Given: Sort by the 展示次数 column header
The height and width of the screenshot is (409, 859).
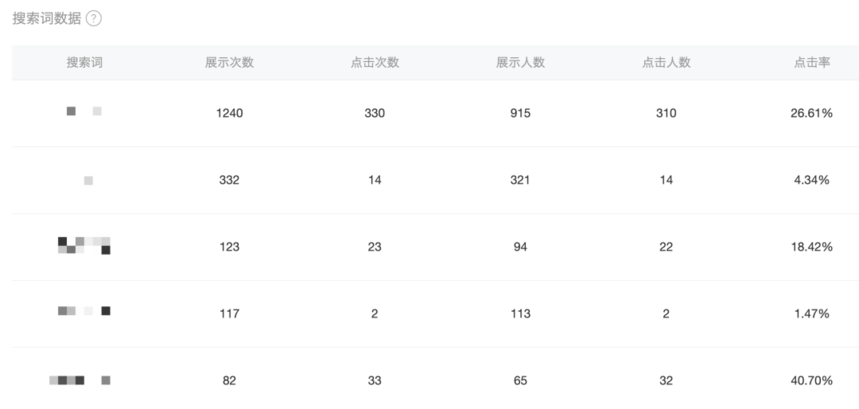Looking at the screenshot, I should (x=230, y=62).
